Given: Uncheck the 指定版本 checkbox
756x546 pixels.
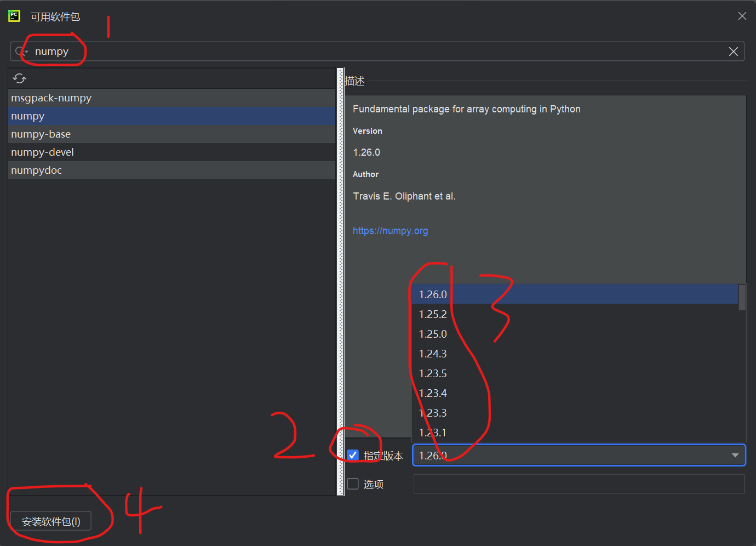Looking at the screenshot, I should pos(353,455).
